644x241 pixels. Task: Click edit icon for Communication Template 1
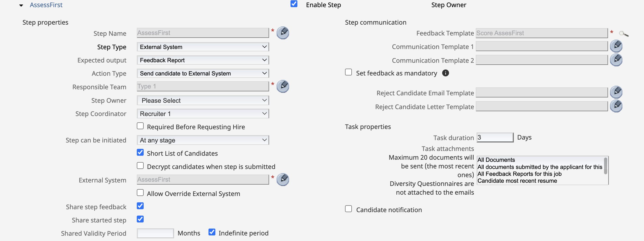point(616,46)
